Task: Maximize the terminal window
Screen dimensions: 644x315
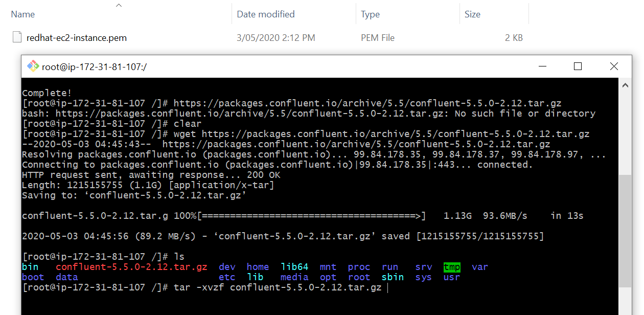Action: pyautogui.click(x=578, y=66)
